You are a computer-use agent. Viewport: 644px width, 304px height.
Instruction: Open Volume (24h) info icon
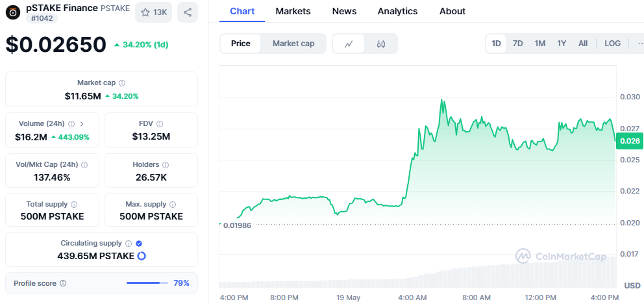[x=71, y=123]
